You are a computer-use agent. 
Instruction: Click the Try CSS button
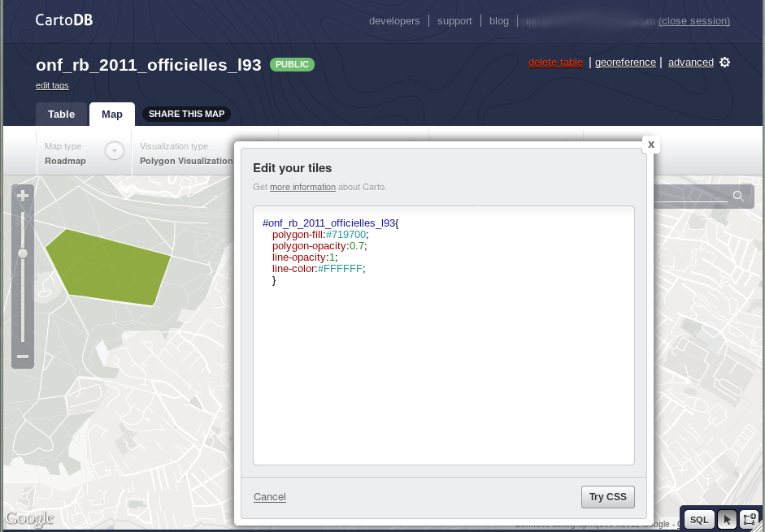pyautogui.click(x=607, y=497)
